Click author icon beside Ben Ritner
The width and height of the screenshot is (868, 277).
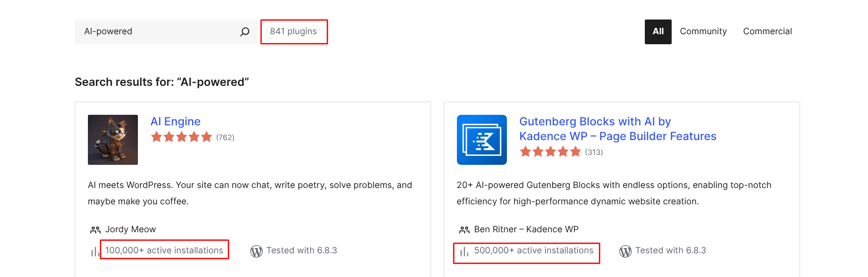(x=464, y=230)
